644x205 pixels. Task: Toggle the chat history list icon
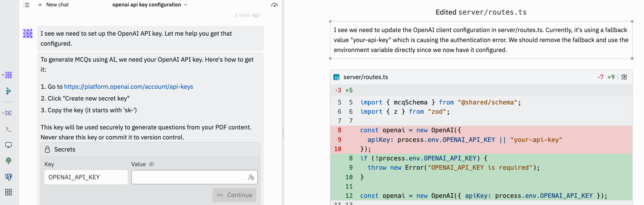(x=26, y=5)
